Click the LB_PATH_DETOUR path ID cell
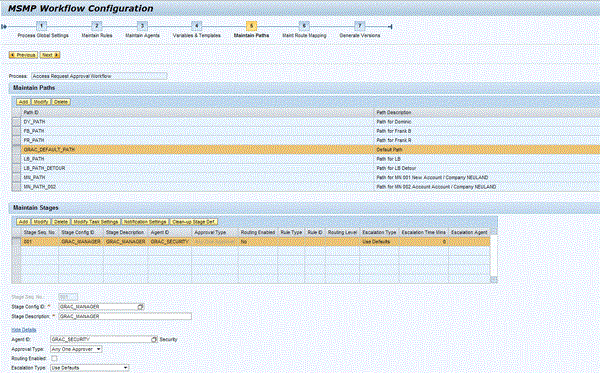Image resolution: width=600 pixels, height=373 pixels. pyautogui.click(x=197, y=168)
